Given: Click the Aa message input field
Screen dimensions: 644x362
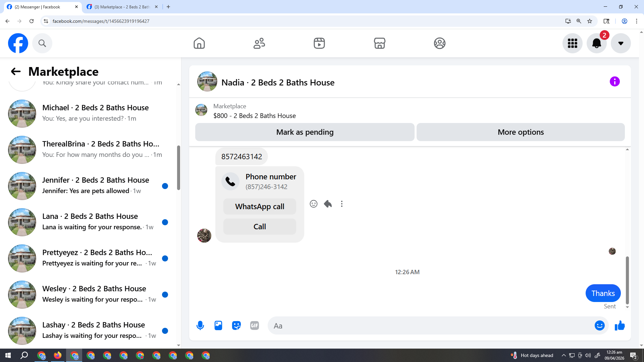Looking at the screenshot, I should pos(429,326).
